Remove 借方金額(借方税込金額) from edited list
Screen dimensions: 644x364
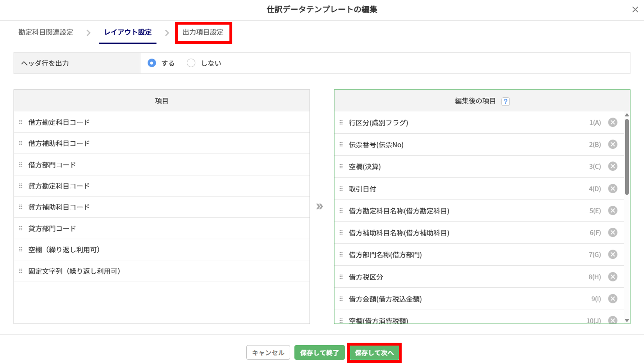(612, 299)
